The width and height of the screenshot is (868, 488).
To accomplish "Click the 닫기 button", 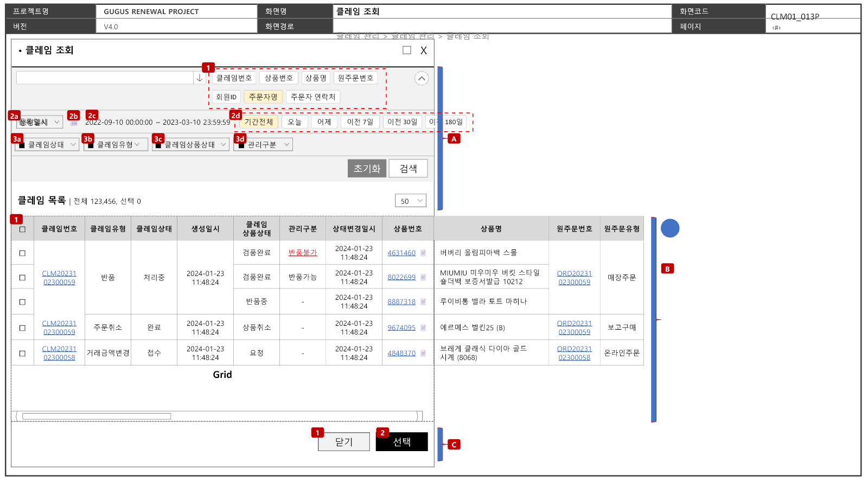I will (x=344, y=442).
